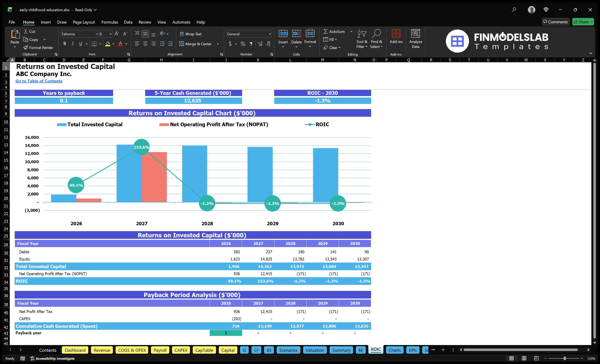This screenshot has width=600, height=364.
Task: Click the AutoSum icon
Action: [x=326, y=31]
